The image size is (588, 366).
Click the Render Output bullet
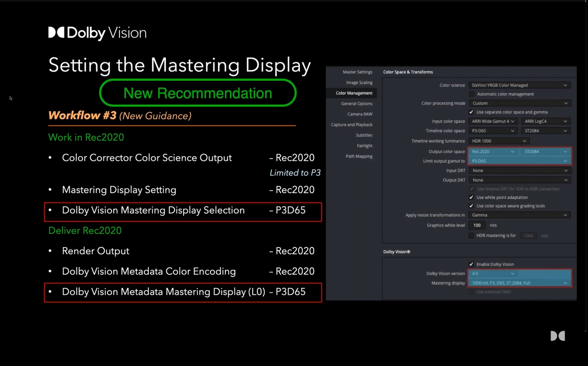coord(96,251)
